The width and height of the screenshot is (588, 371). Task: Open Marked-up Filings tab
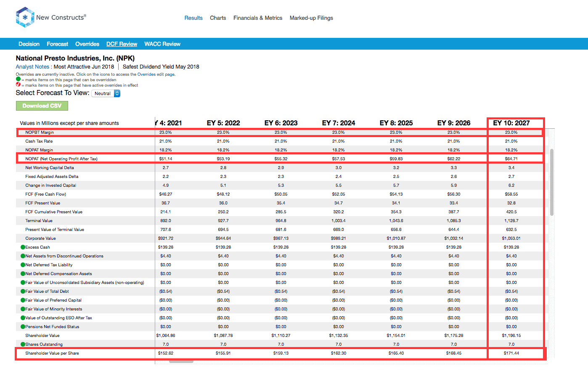coord(311,18)
